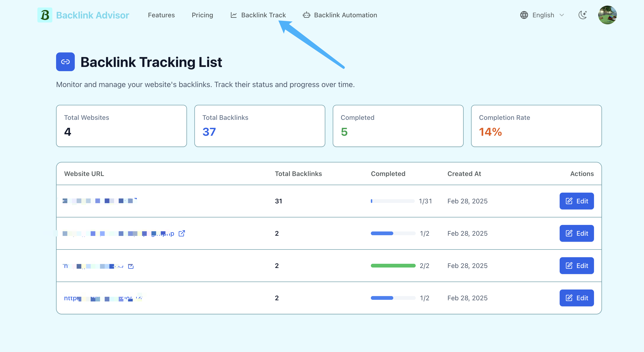The width and height of the screenshot is (644, 352).
Task: Click the green 2/2 progress bar
Action: [393, 266]
